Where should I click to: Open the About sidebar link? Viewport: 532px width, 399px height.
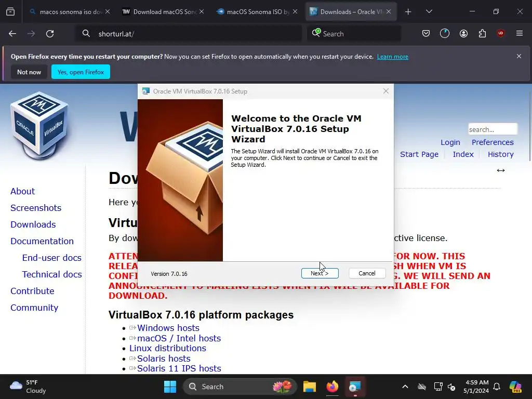click(22, 191)
